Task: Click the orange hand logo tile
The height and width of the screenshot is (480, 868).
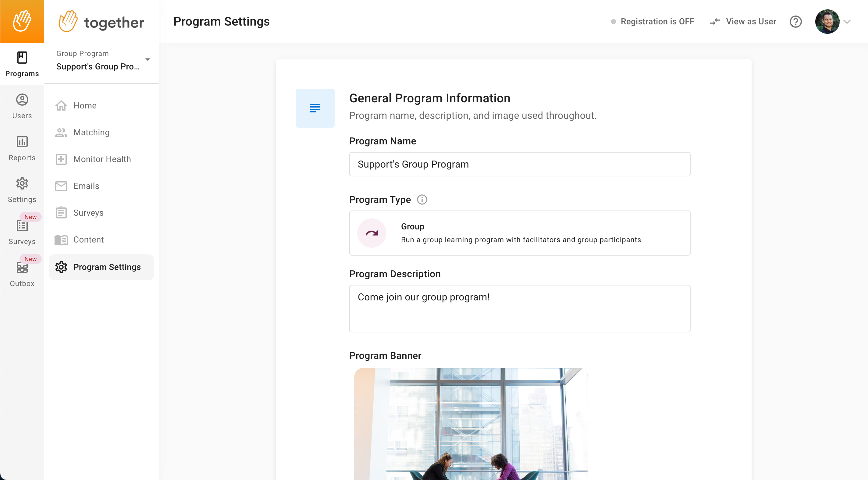Action: (x=22, y=22)
